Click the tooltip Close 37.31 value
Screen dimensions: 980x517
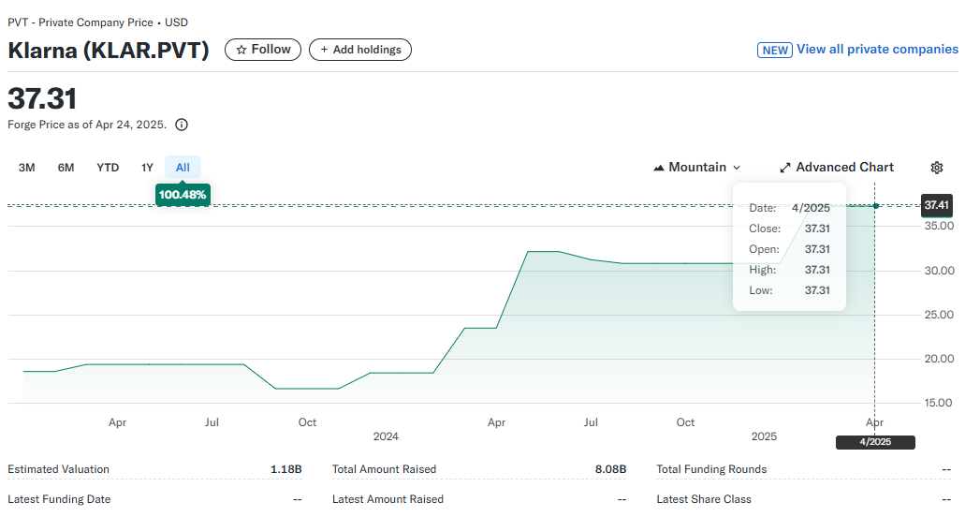pos(817,229)
